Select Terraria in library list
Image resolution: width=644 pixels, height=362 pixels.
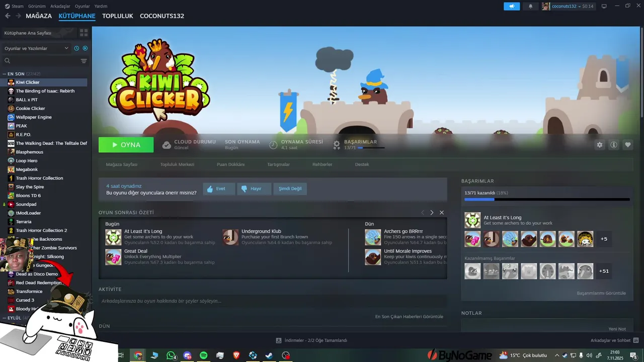coord(24,222)
